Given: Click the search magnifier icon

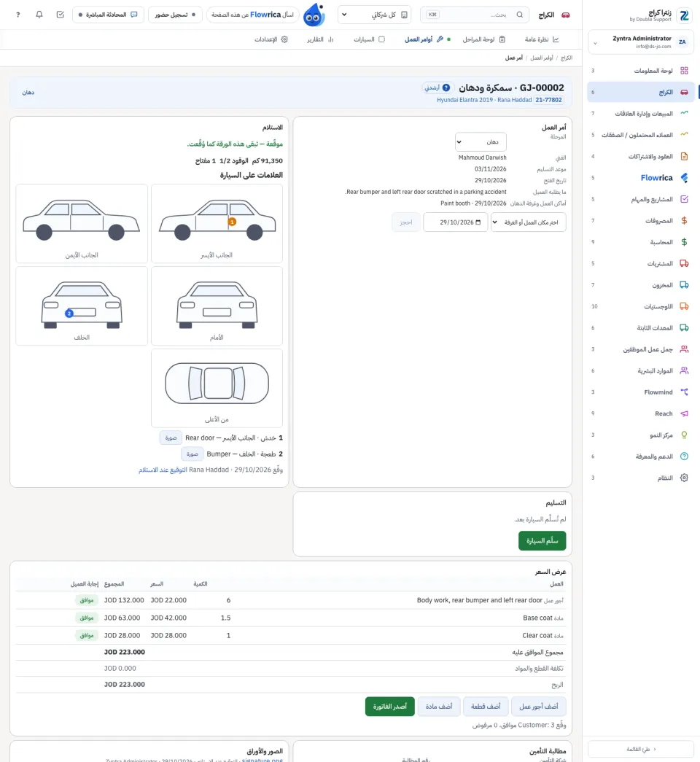Looking at the screenshot, I should pos(520,15).
